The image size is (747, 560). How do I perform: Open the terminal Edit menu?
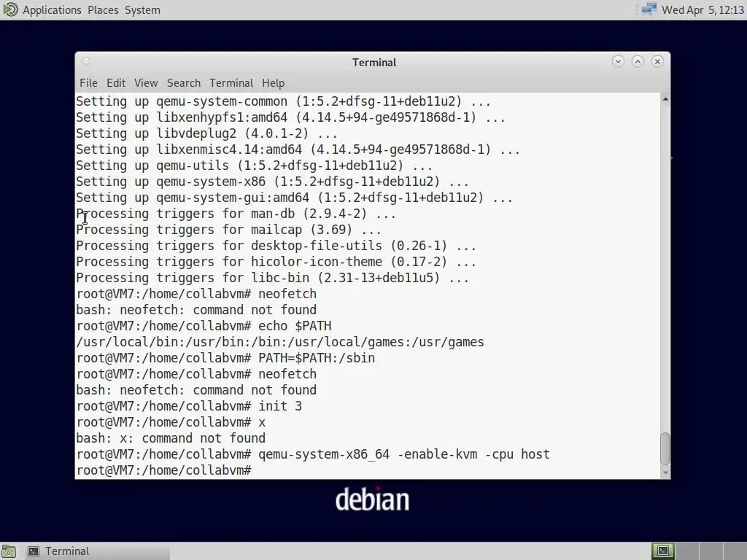pos(116,83)
